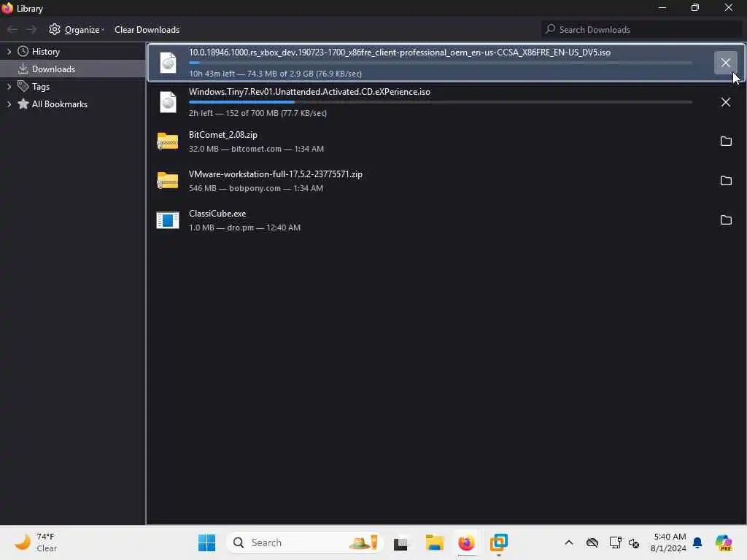747x560 pixels.
Task: Open containing folder for VMware-workstation zip
Action: click(x=726, y=181)
